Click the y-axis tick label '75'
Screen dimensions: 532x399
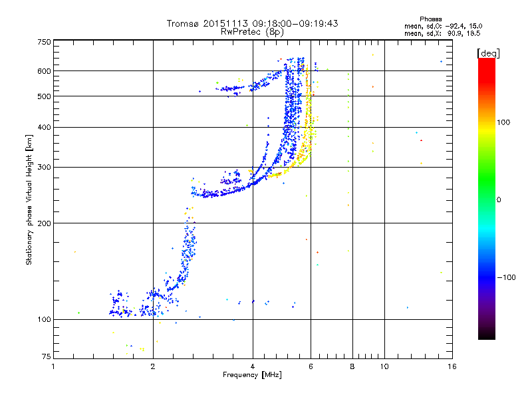tap(47, 356)
